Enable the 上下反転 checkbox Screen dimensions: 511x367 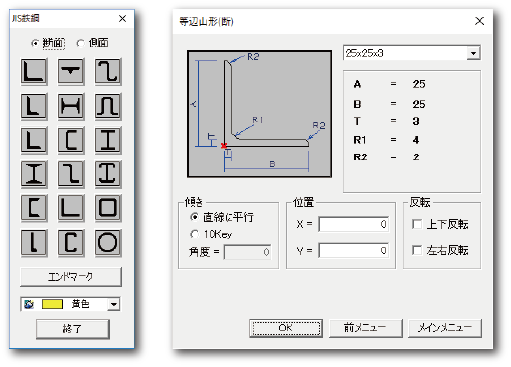coord(417,224)
